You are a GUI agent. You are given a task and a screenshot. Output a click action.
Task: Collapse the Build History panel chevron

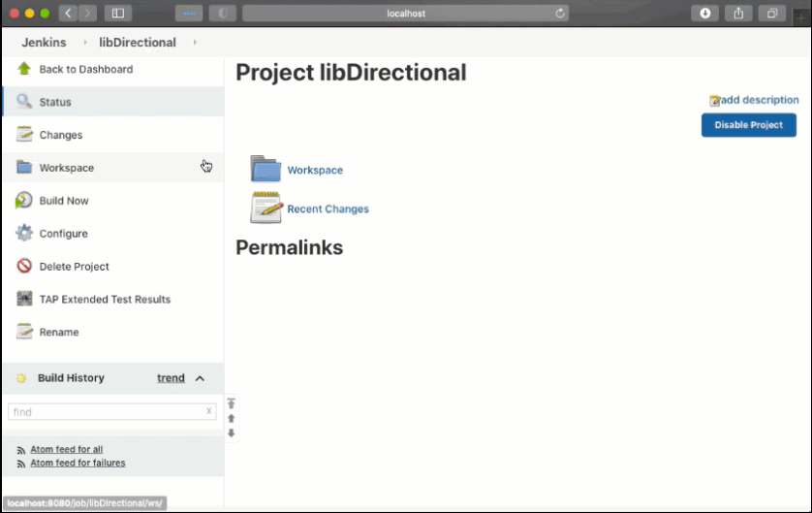[200, 378]
